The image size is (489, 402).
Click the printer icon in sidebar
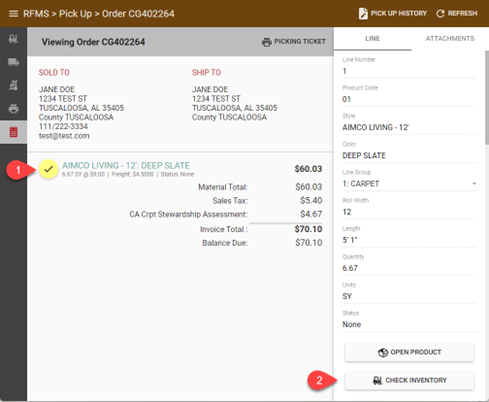click(x=13, y=109)
